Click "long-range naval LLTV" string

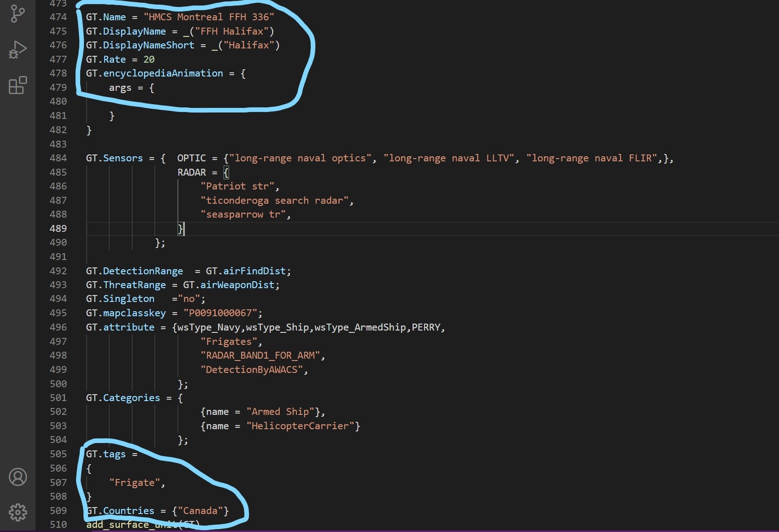(x=449, y=158)
